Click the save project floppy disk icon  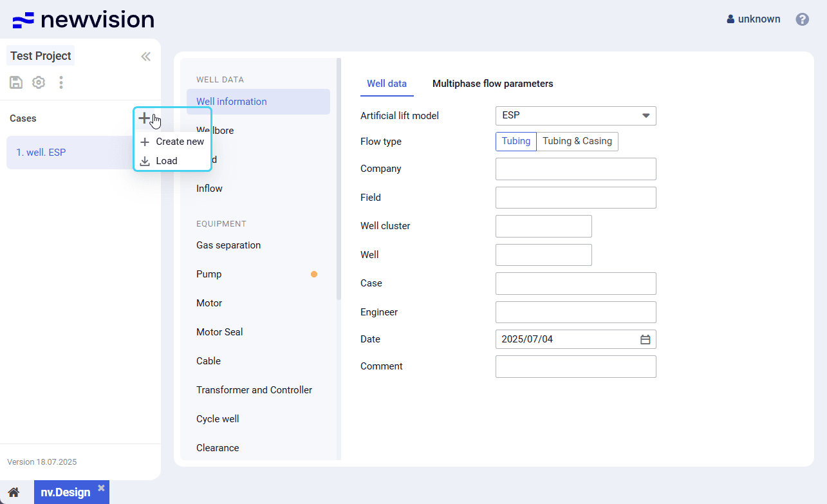(16, 82)
